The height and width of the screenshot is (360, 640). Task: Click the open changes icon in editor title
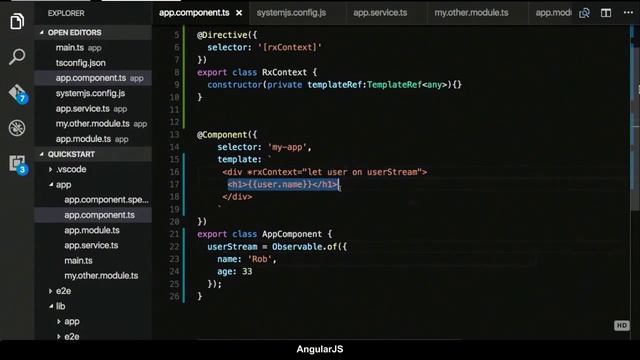pyautogui.click(x=584, y=13)
